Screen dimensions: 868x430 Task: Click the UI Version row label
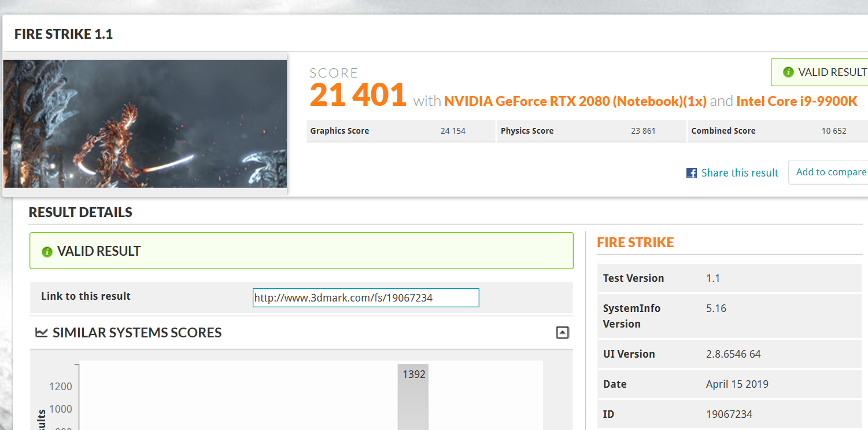click(629, 354)
